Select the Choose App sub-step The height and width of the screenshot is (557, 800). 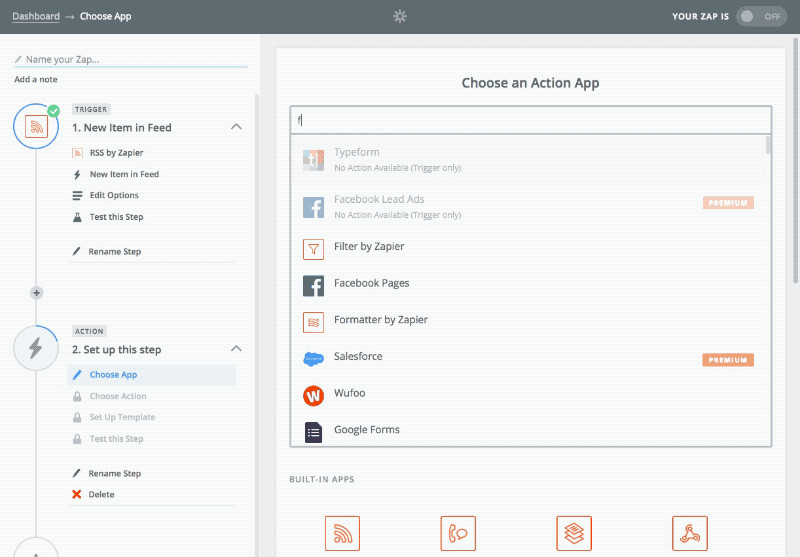[x=152, y=375]
